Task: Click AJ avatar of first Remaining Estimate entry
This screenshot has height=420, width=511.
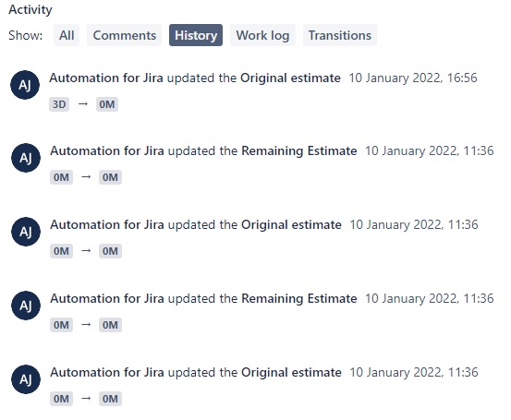Action: (26, 158)
